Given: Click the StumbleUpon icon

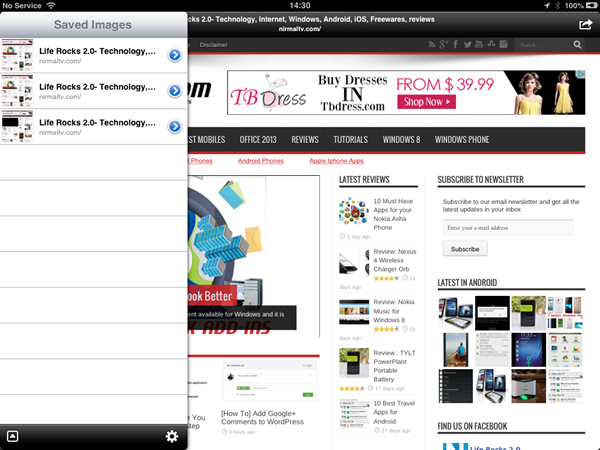Looking at the screenshot, I should (x=491, y=44).
